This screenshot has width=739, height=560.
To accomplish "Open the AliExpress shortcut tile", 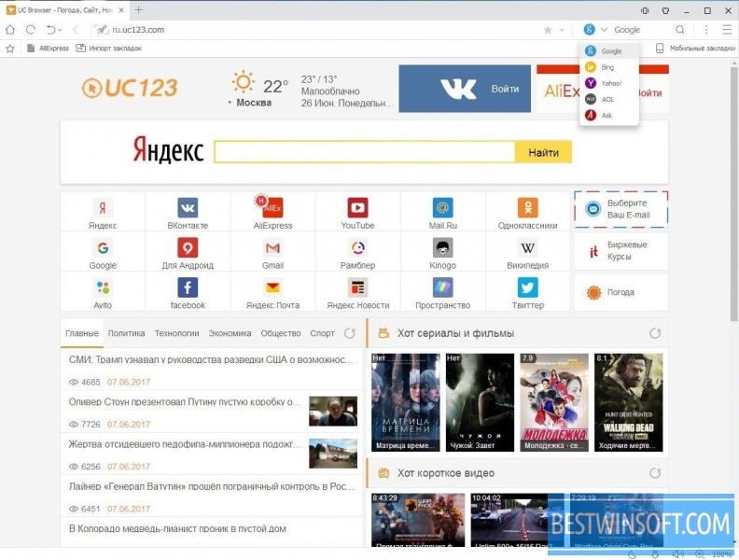I will tap(272, 212).
